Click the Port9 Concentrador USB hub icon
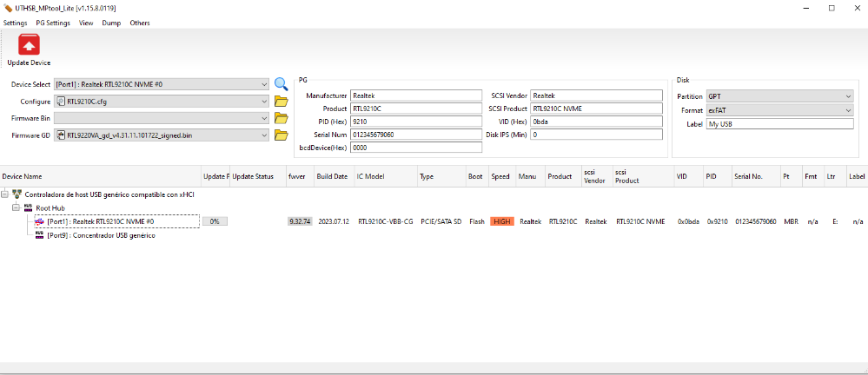This screenshot has width=868, height=375. [x=39, y=235]
